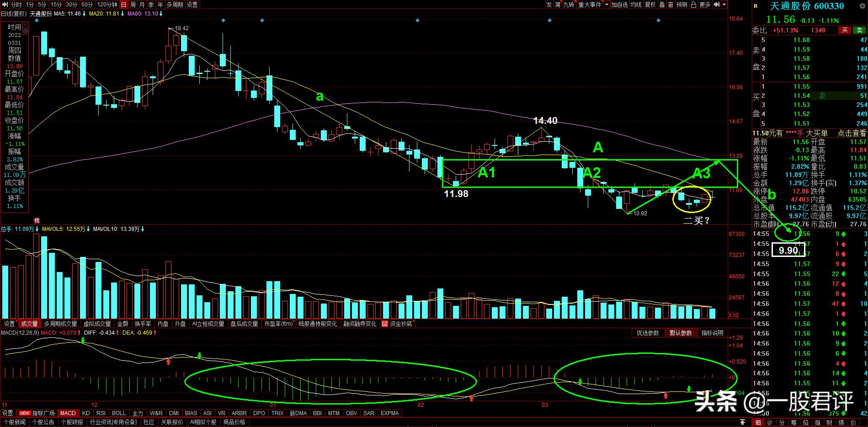Show the 陆股通持股变化 sub-chart
This screenshot has height=427, width=868.
[x=318, y=324]
